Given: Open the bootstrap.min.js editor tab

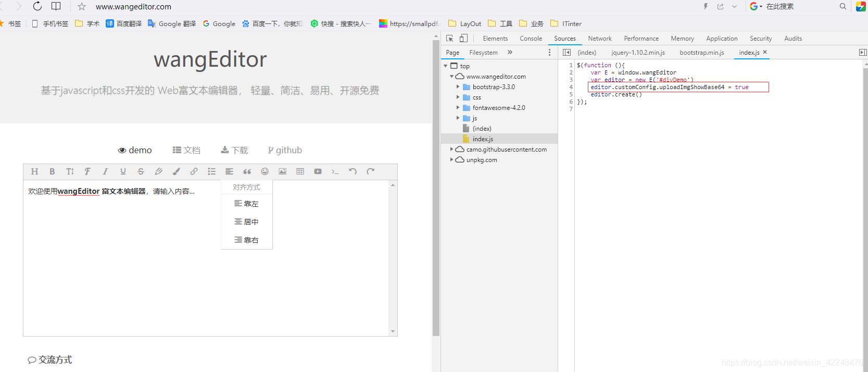Looking at the screenshot, I should 702,53.
